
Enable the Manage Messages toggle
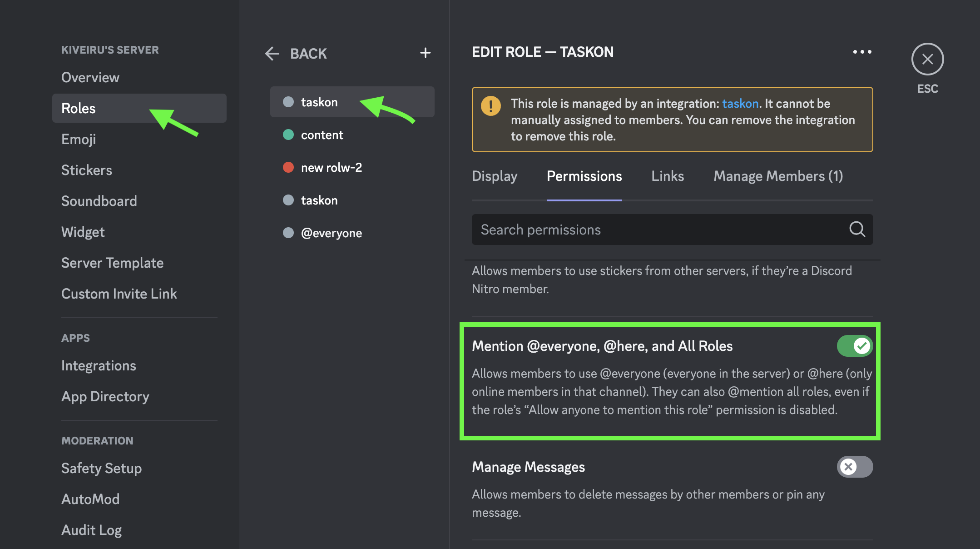855,467
